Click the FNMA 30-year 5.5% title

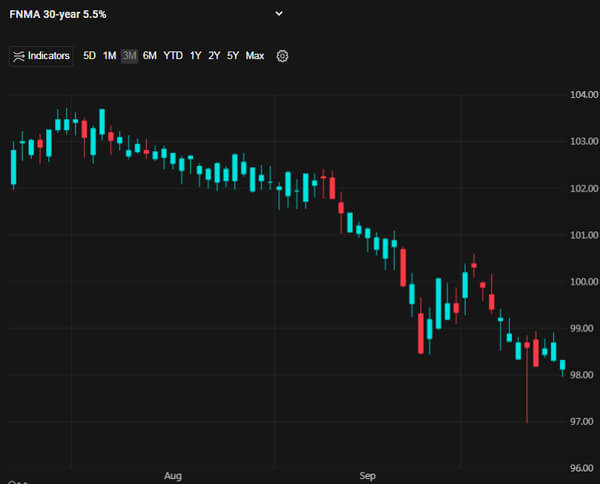[x=58, y=15]
